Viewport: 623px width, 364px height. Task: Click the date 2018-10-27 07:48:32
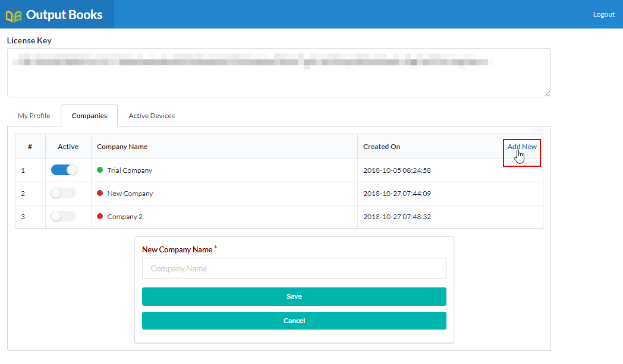pyautogui.click(x=397, y=216)
